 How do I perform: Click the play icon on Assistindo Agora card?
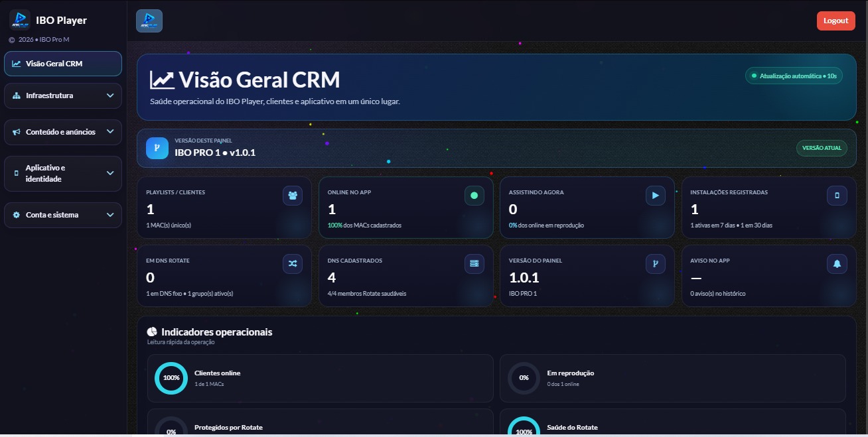656,196
